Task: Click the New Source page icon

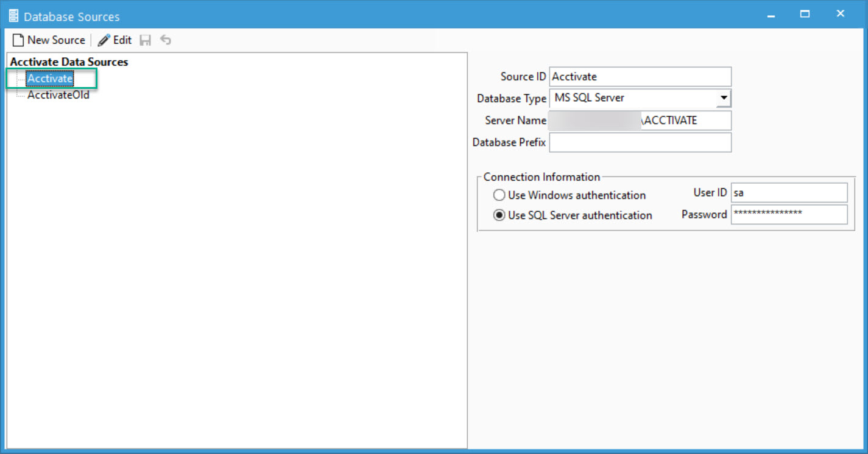Action: point(18,40)
